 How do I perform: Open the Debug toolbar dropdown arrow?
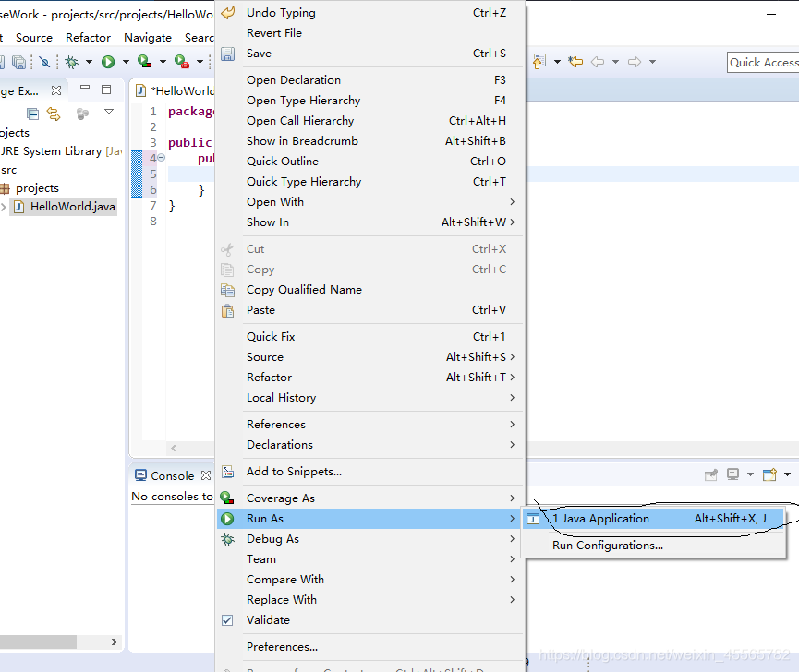coord(90,62)
